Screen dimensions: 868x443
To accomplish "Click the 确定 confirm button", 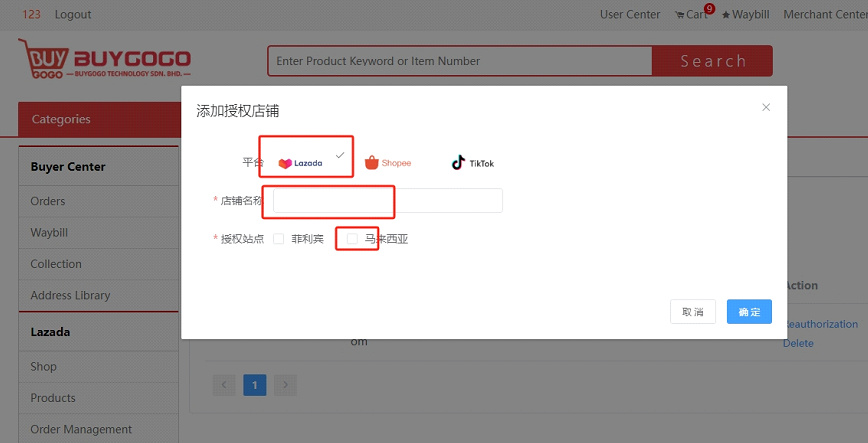I will pyautogui.click(x=749, y=312).
